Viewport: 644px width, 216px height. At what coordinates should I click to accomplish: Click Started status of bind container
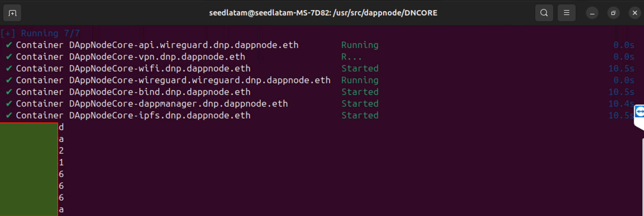click(360, 92)
